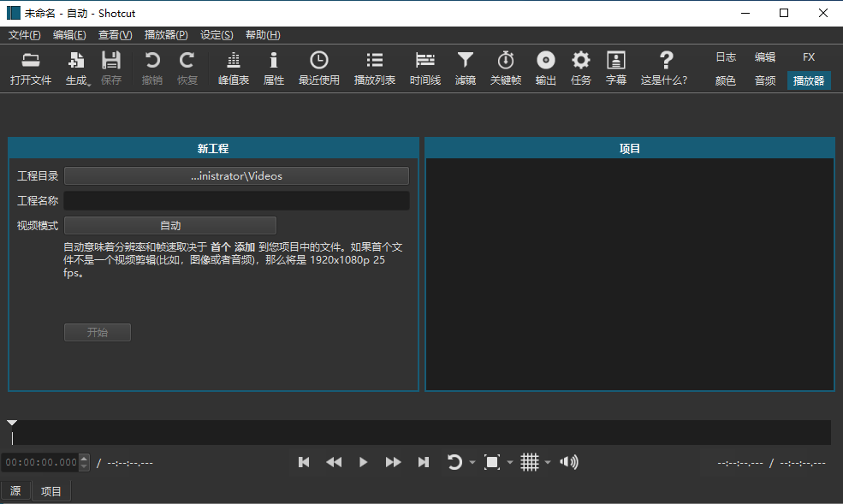Click the rewind playback button
This screenshot has width=843, height=504.
click(x=334, y=462)
